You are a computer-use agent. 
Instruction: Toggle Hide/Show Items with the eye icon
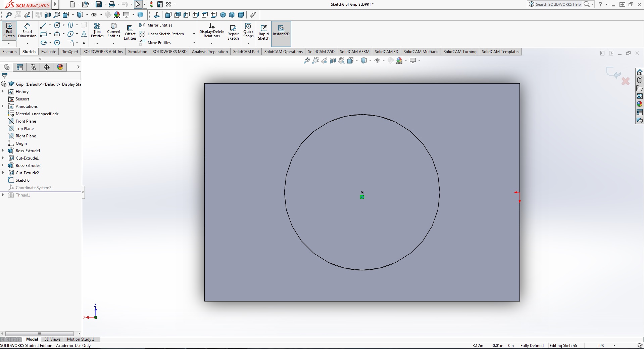click(377, 60)
